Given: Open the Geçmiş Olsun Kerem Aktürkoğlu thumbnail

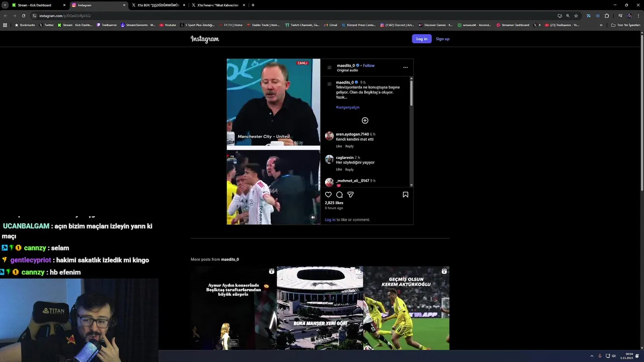Looking at the screenshot, I should tap(407, 308).
